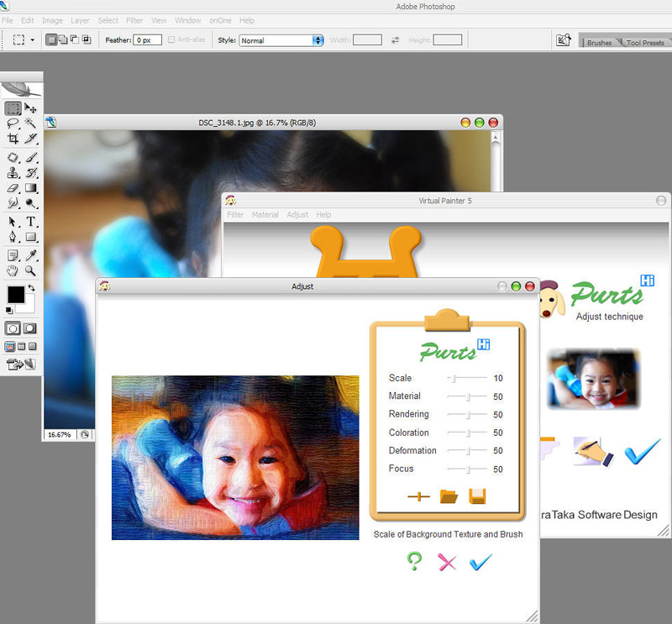
Task: Select the Rectangle shape tool
Action: pos(30,237)
